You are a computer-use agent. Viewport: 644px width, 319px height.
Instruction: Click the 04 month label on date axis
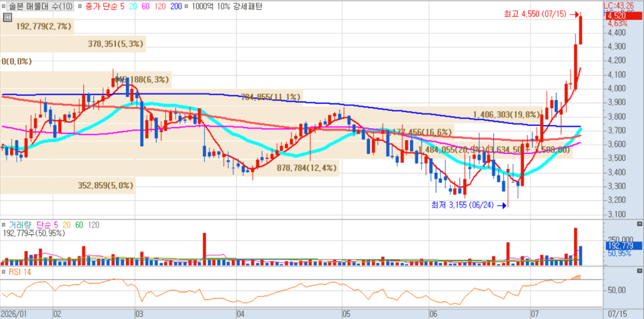[241, 314]
